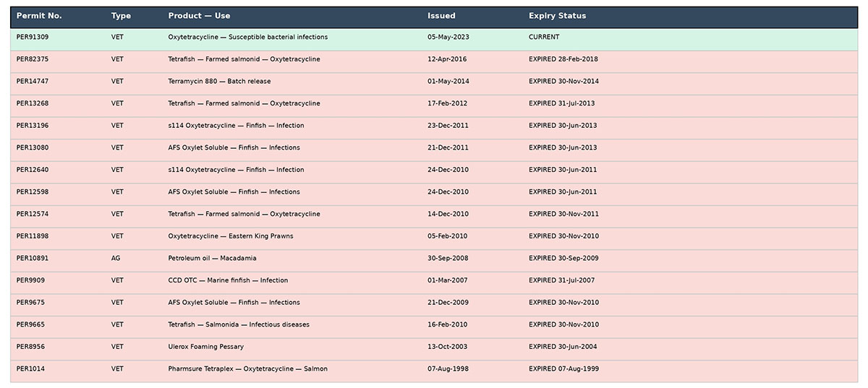
Task: Click the CURRENT status cell
Action: pos(544,37)
